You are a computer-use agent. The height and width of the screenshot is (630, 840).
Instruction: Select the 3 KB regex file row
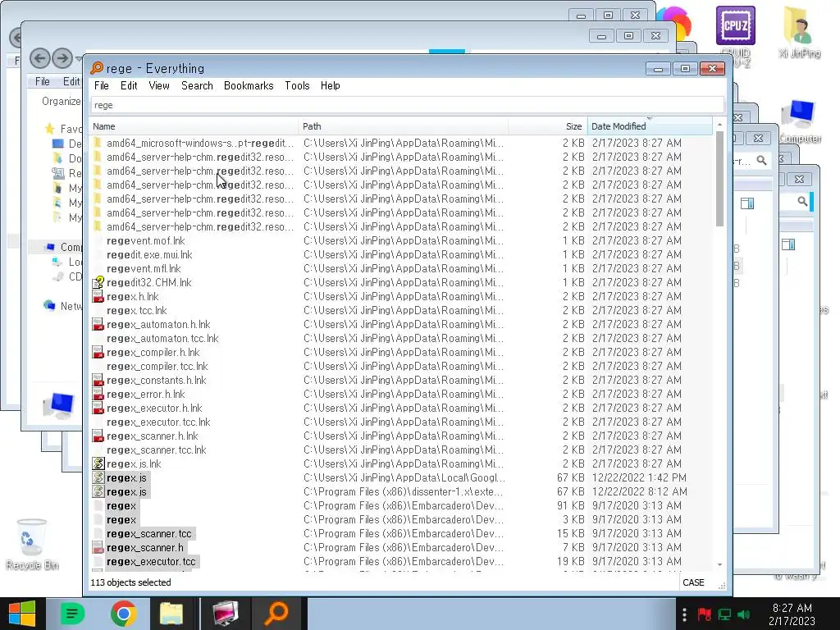pyautogui.click(x=402, y=519)
